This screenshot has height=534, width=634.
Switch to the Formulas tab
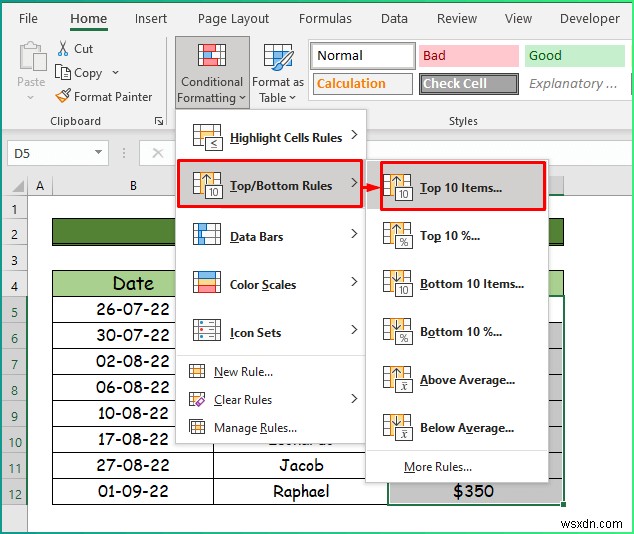point(325,19)
